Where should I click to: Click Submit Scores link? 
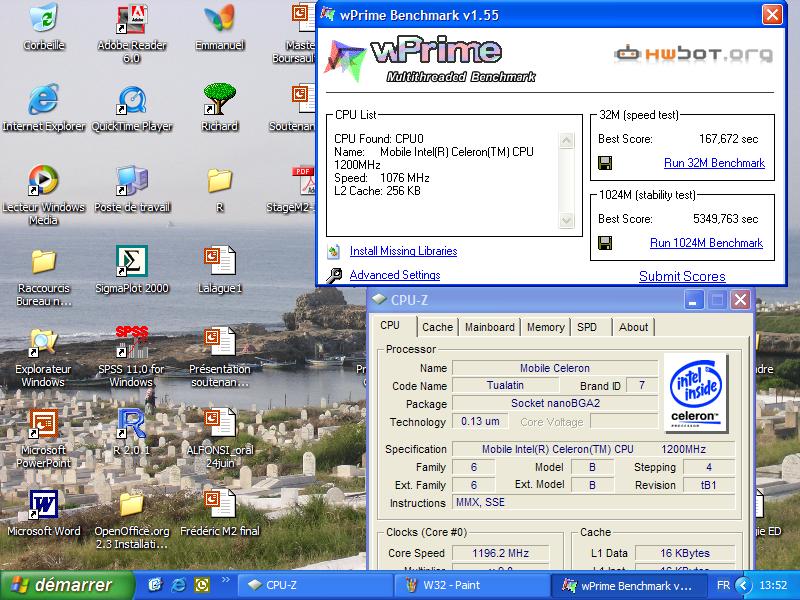pos(682,276)
